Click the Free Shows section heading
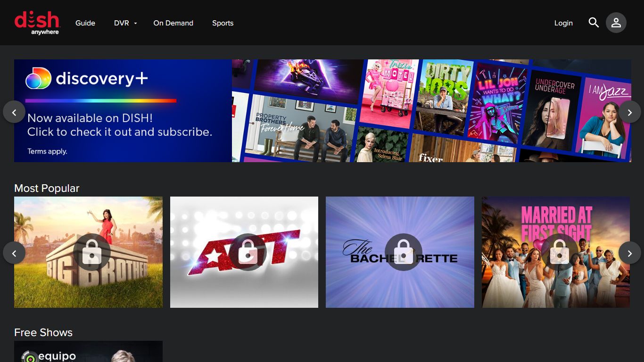 (x=43, y=332)
